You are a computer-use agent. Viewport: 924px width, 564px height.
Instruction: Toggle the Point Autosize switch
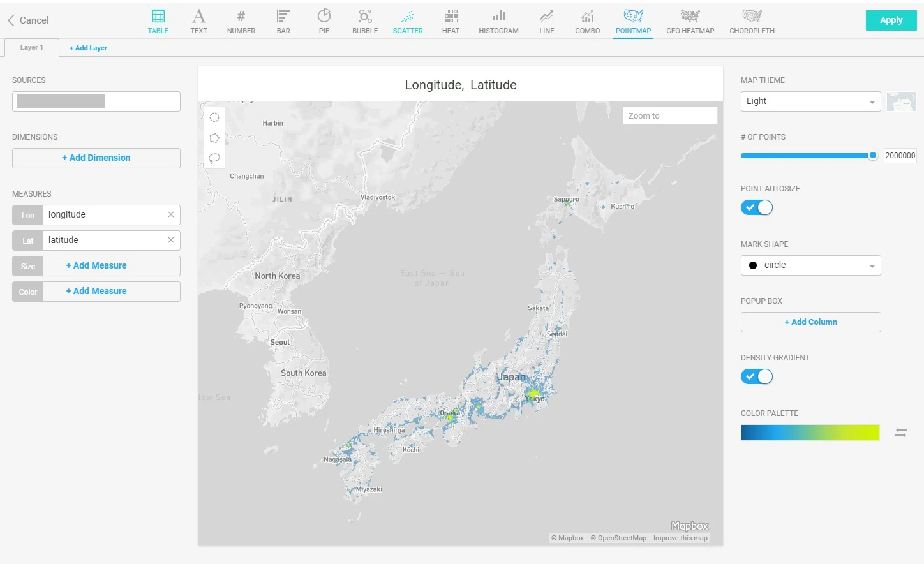(757, 207)
